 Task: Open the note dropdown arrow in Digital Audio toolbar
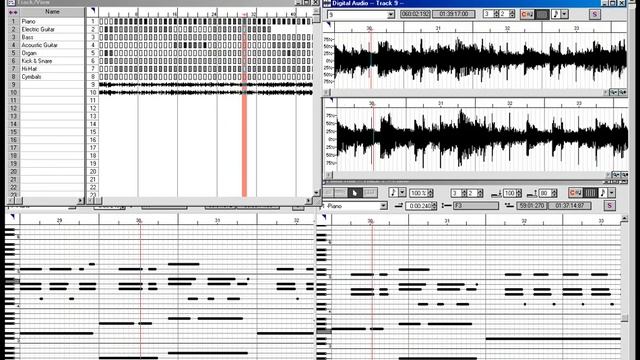coord(564,14)
